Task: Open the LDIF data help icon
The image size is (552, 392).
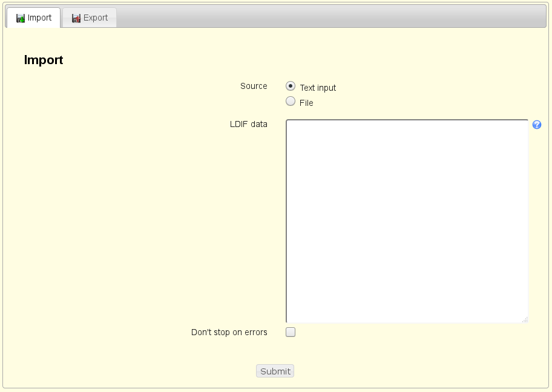Action: (x=537, y=125)
